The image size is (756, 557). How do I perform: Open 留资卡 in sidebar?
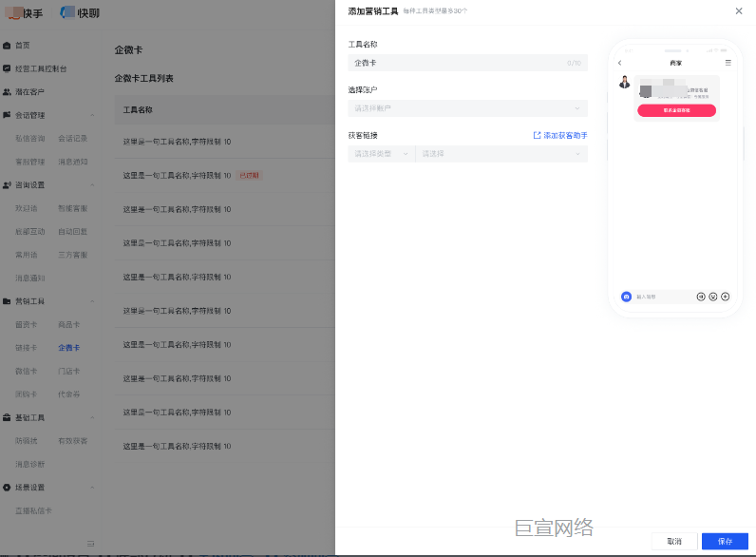point(26,325)
